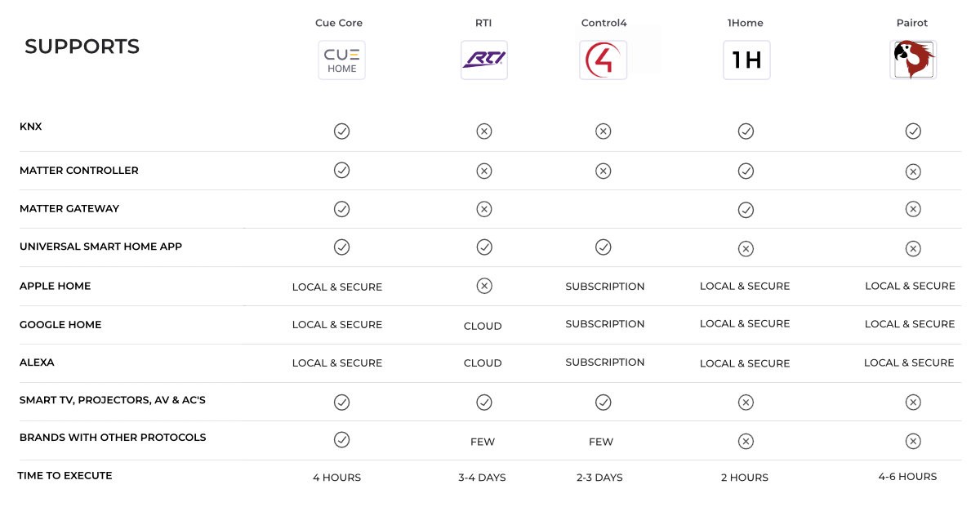Image resolution: width=980 pixels, height=507 pixels.
Task: Click Matter Controller cross under Control4
Action: [x=603, y=171]
